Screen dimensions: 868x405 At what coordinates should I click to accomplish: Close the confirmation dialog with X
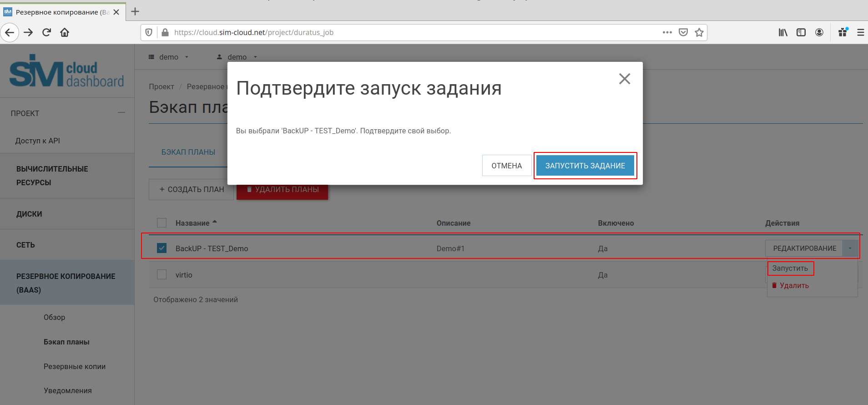tap(625, 79)
